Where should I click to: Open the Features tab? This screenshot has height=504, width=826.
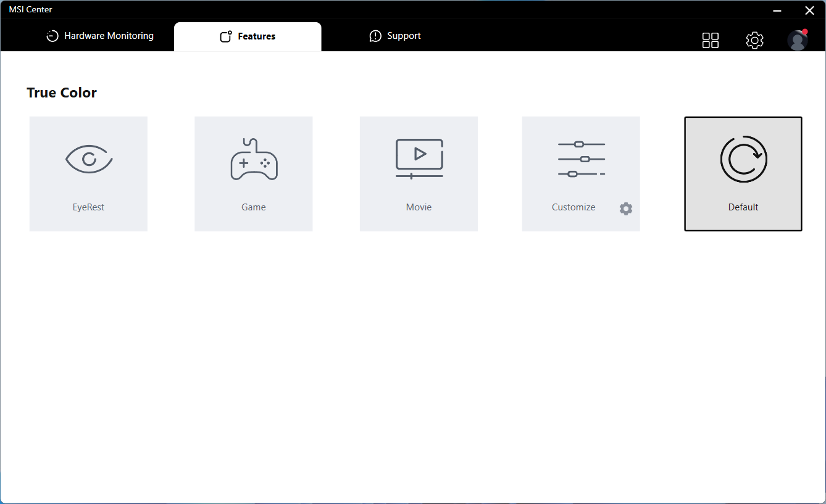coord(248,36)
